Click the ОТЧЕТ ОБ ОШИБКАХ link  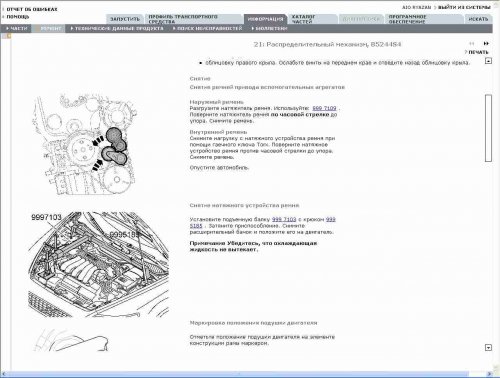[32, 9]
